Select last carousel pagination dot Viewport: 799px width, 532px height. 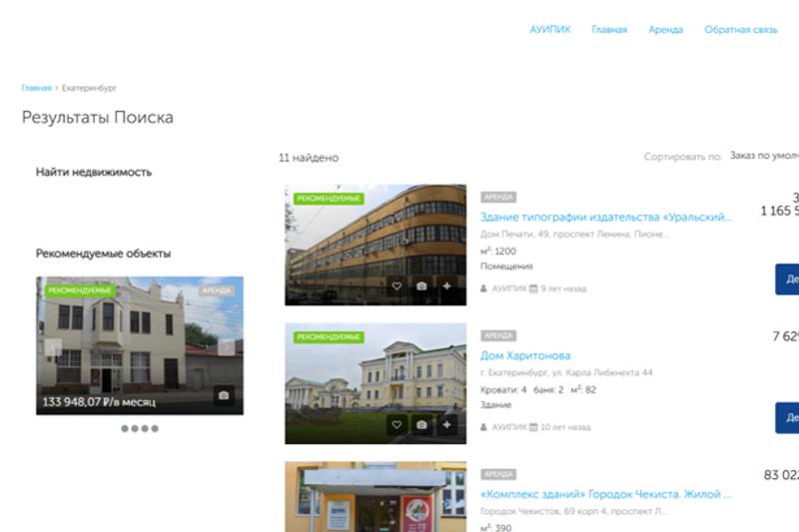point(155,429)
